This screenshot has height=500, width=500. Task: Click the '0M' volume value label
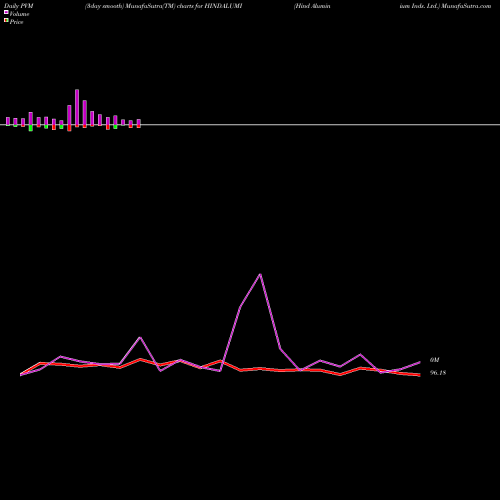[434, 360]
